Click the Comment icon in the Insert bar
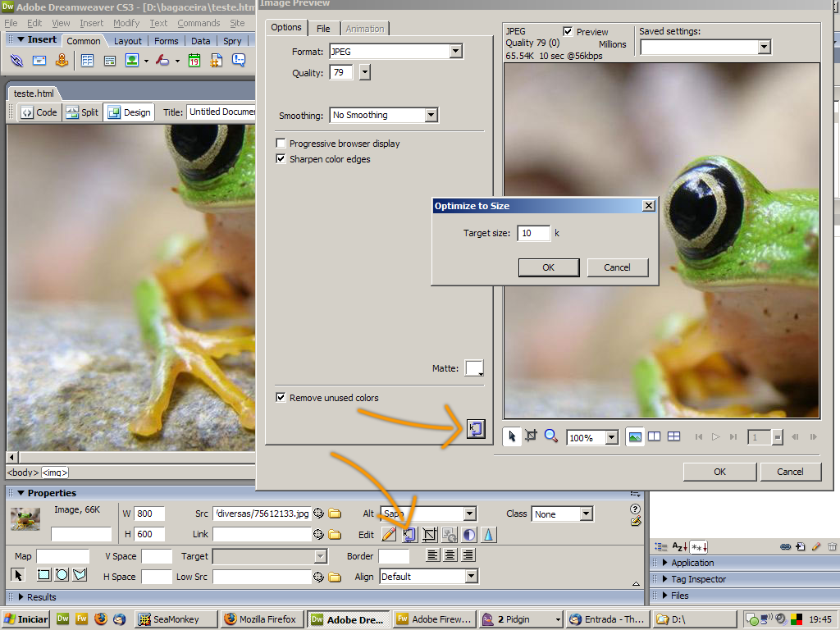840x630 pixels. 239,61
